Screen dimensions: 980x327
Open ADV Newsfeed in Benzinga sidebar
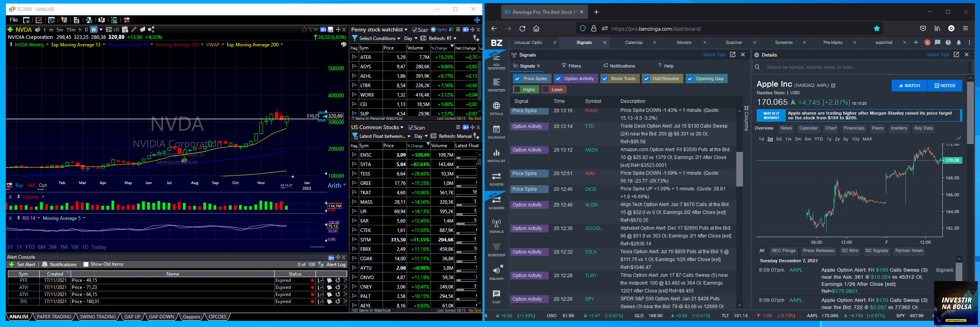[x=496, y=62]
